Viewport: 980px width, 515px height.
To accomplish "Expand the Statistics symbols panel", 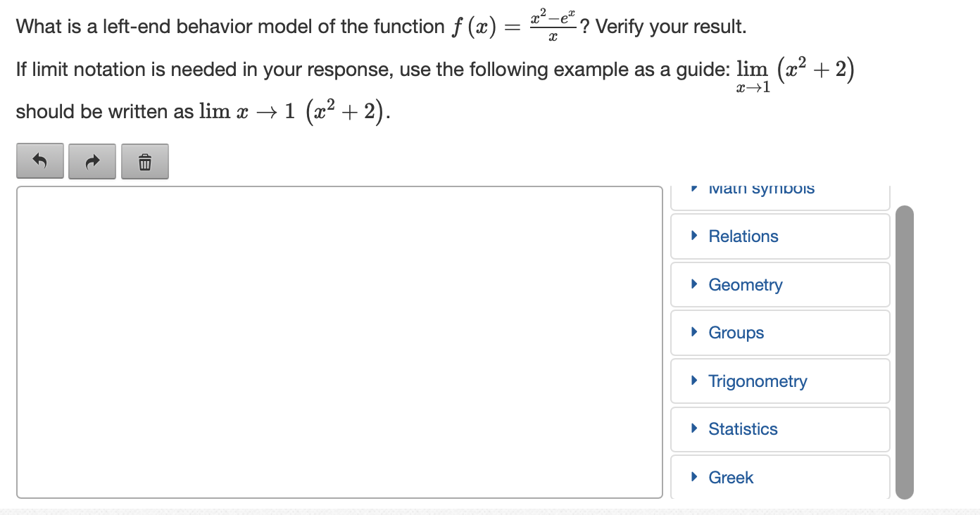I will [x=743, y=429].
